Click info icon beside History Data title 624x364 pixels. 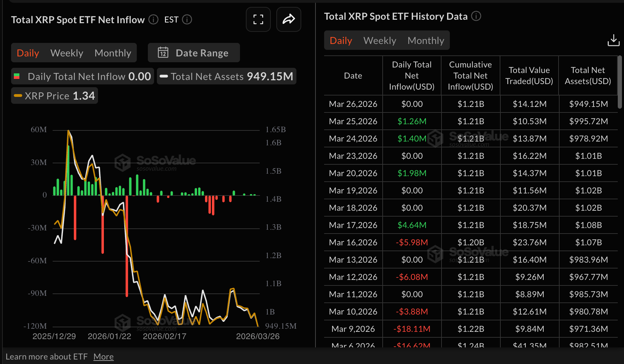(x=476, y=16)
